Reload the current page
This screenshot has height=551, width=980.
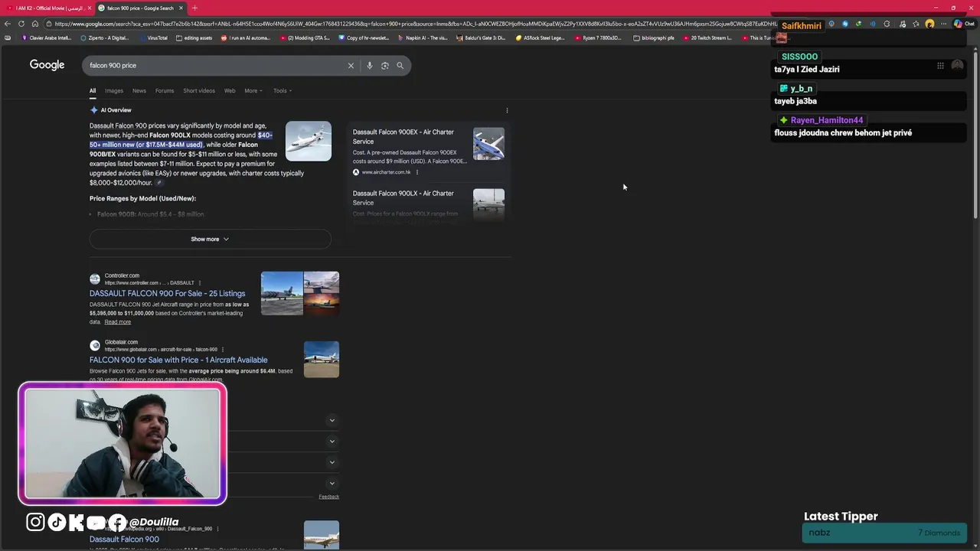click(x=21, y=24)
